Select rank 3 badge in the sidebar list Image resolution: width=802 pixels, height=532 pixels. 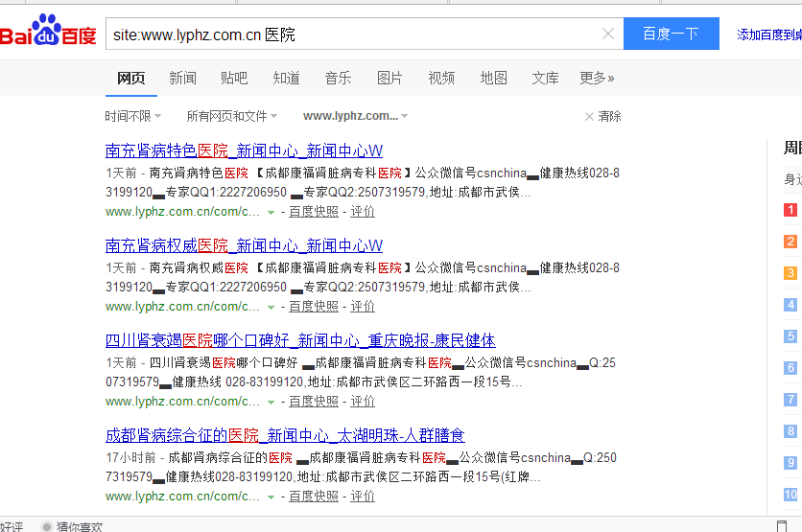pos(790,273)
